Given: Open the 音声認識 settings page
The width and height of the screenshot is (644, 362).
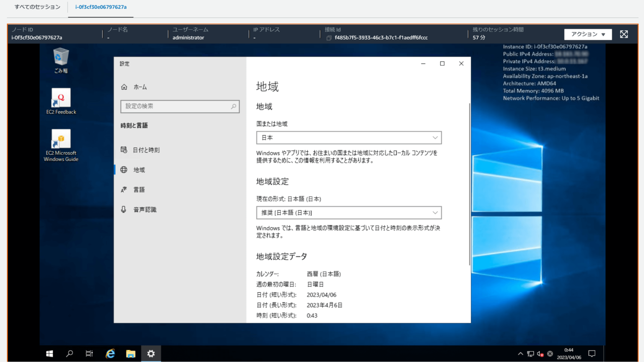Looking at the screenshot, I should click(x=144, y=209).
